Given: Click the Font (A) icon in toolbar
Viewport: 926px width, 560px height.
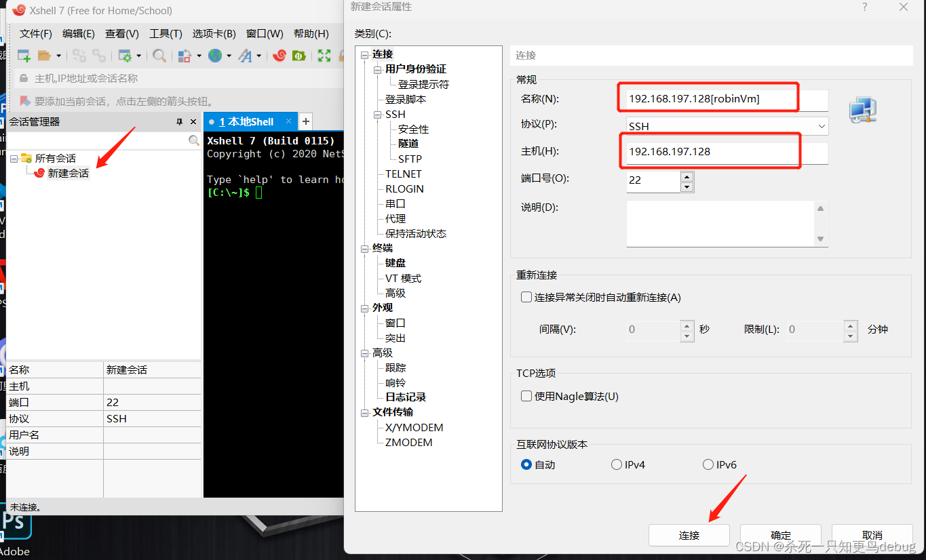Looking at the screenshot, I should coord(246,56).
